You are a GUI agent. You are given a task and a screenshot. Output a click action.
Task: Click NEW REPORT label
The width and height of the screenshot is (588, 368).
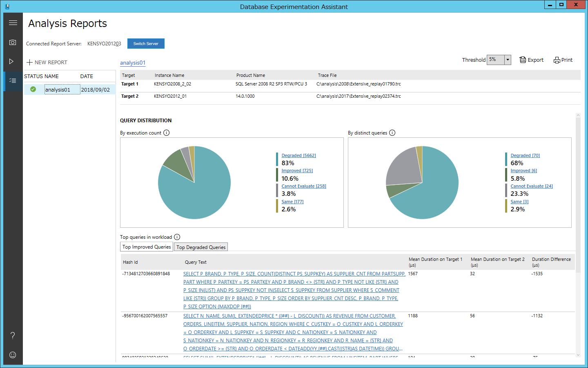[x=51, y=63]
